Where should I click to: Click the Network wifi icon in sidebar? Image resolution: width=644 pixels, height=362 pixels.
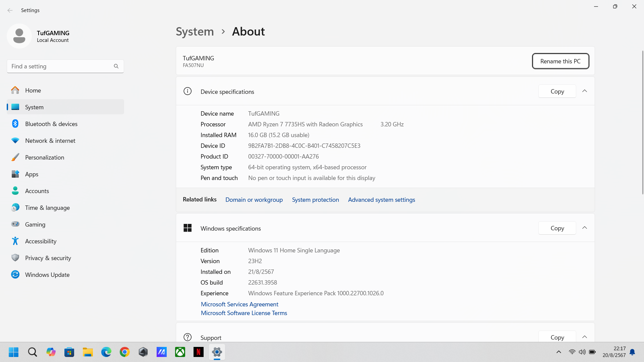[x=15, y=140]
